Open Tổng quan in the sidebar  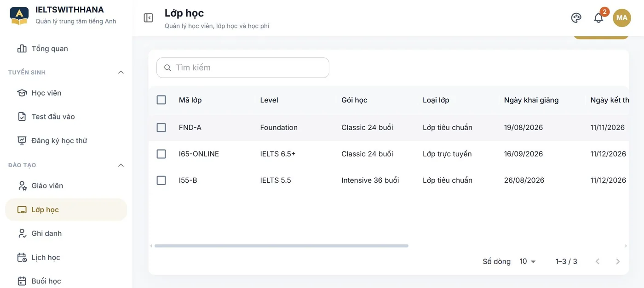[x=66, y=49]
